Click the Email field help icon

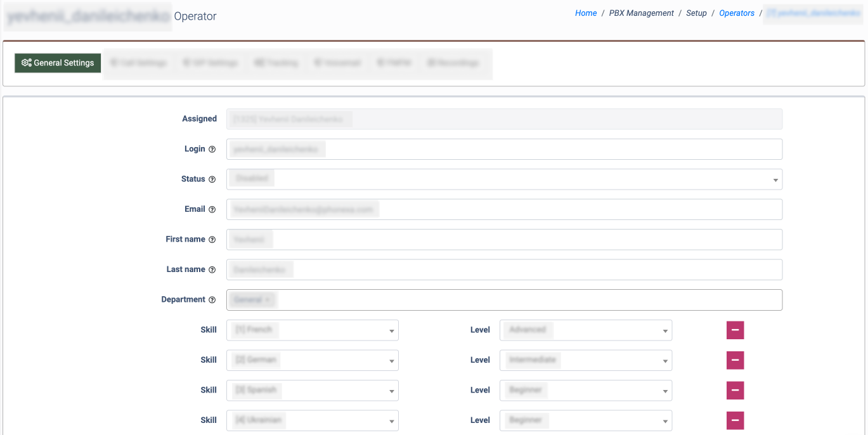[212, 210]
